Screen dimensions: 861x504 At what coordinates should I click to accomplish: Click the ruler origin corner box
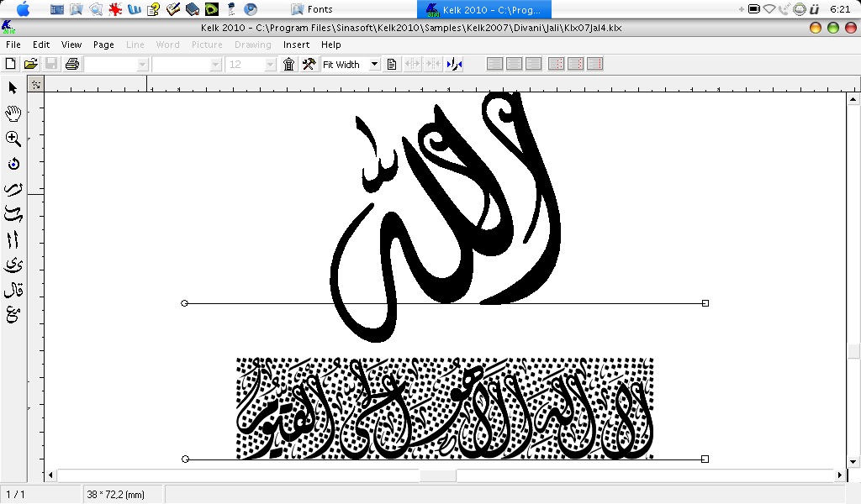click(35, 84)
